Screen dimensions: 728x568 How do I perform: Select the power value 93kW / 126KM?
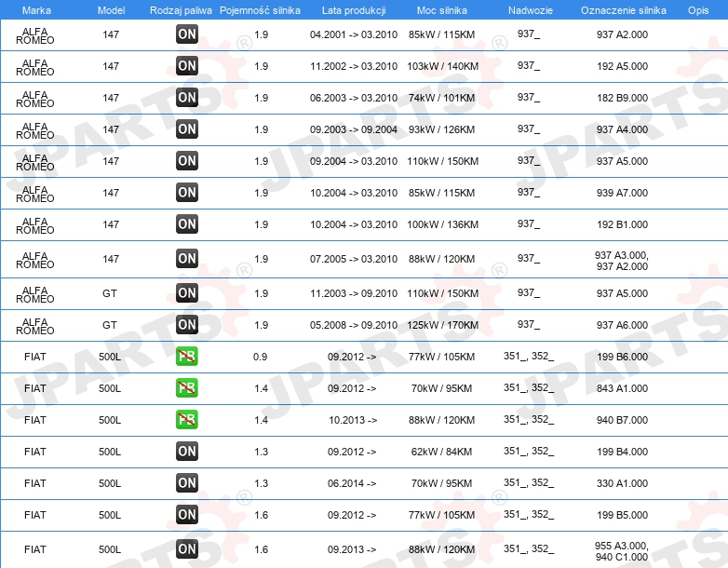pyautogui.click(x=441, y=129)
